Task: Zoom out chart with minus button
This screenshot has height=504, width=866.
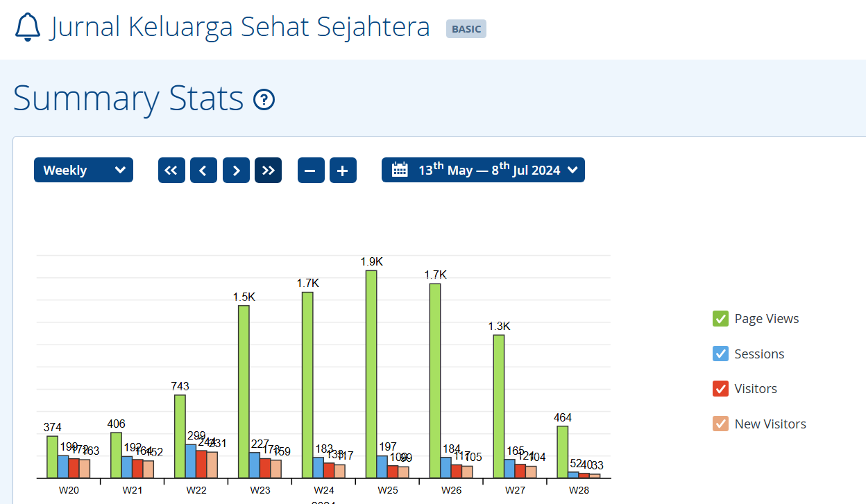Action: [x=311, y=171]
